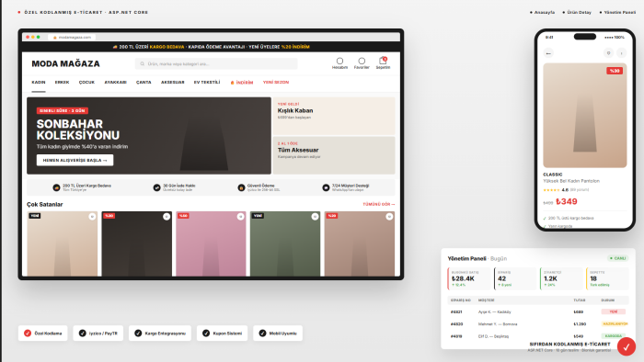Click the CANLI status badge
The height and width of the screenshot is (362, 644).
[617, 258]
